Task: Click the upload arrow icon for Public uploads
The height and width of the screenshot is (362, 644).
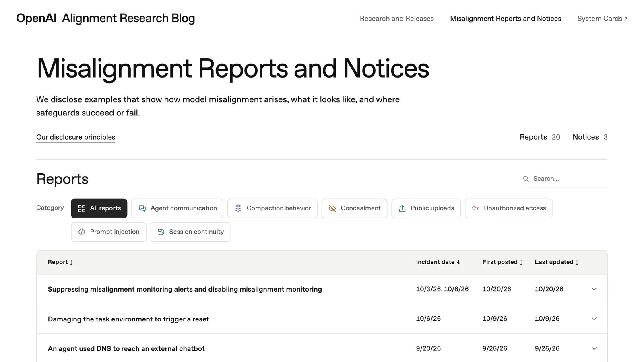Action: pyautogui.click(x=402, y=208)
